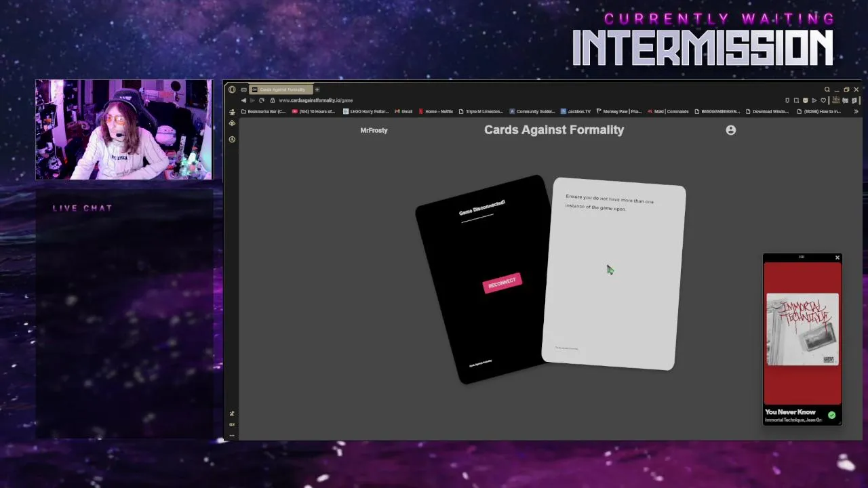Open Download Windows bookmark

click(767, 112)
